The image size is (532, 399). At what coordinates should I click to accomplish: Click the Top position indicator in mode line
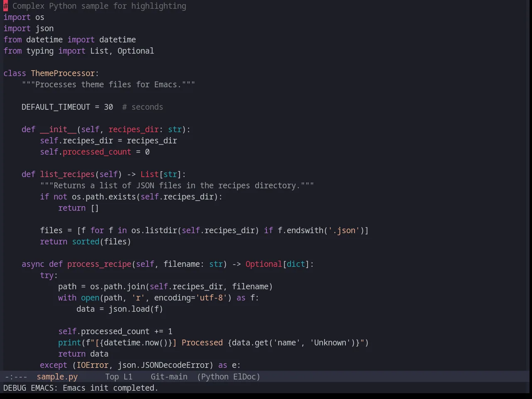tap(112, 377)
